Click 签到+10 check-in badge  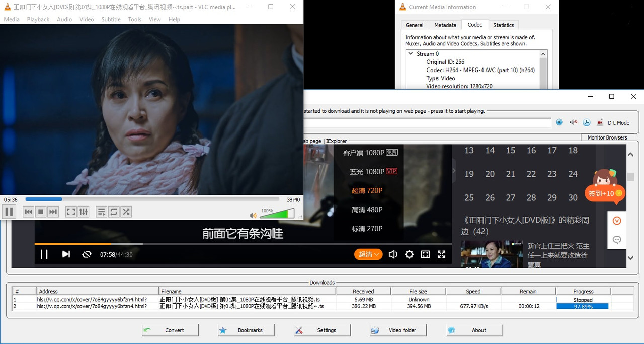pos(605,193)
